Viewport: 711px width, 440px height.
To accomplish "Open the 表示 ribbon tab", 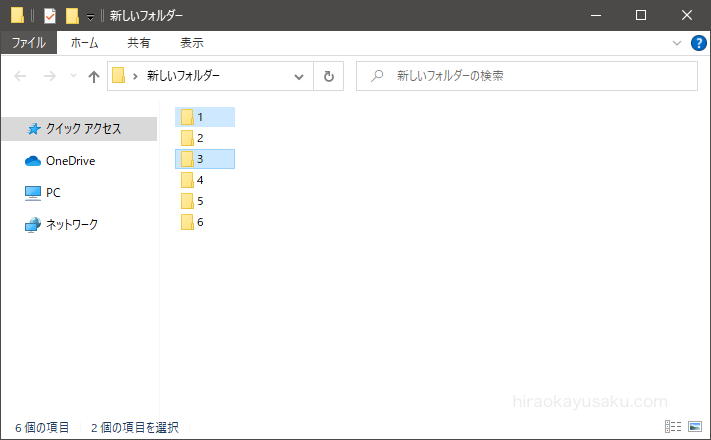I will tap(192, 43).
